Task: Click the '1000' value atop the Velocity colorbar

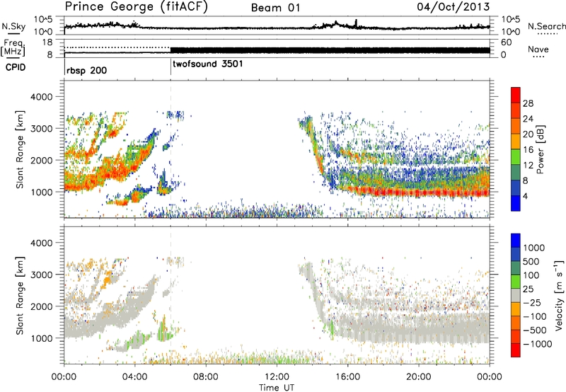Action: point(534,248)
